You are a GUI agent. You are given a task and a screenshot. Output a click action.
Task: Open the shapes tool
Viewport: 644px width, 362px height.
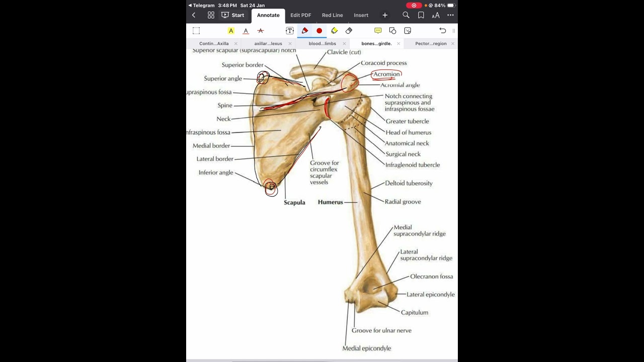392,31
